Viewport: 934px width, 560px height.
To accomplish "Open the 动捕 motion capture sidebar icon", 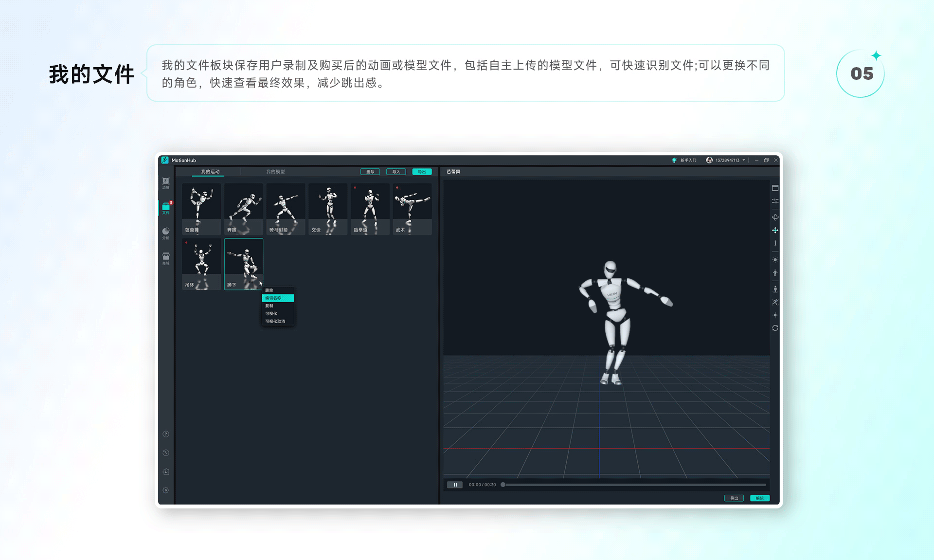I will (x=166, y=182).
